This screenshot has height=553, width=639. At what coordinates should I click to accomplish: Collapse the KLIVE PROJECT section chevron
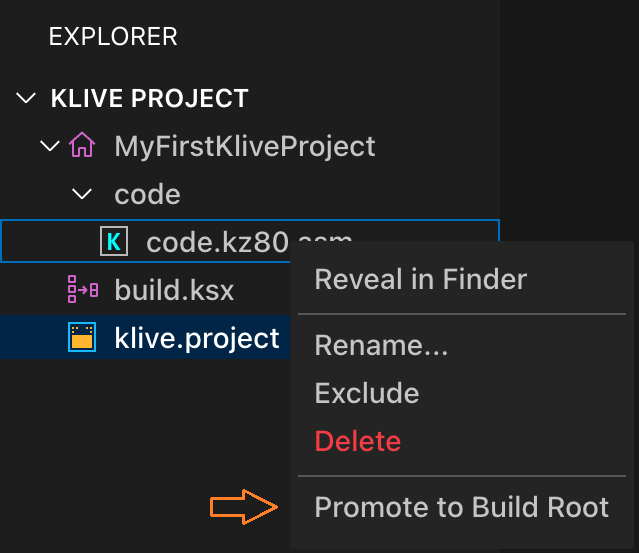(26, 98)
